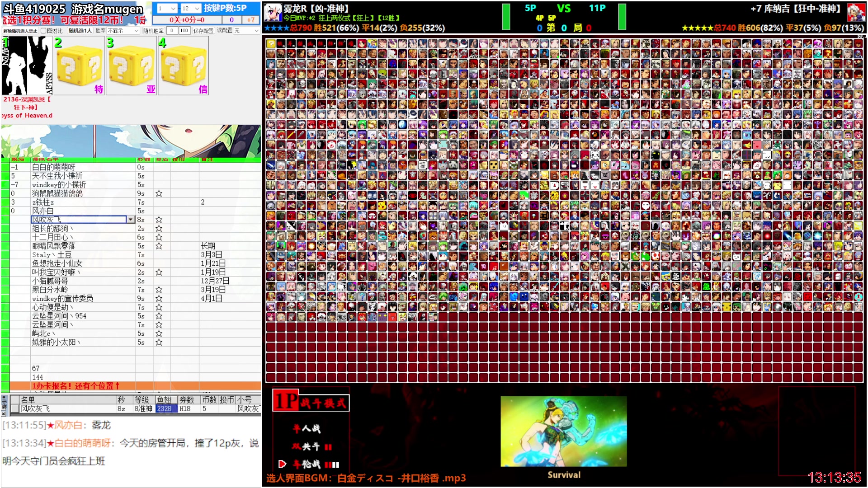Image resolution: width=868 pixels, height=488 pixels.
Task: Toggle the star for 眼睛风飘零落
Action: (159, 246)
